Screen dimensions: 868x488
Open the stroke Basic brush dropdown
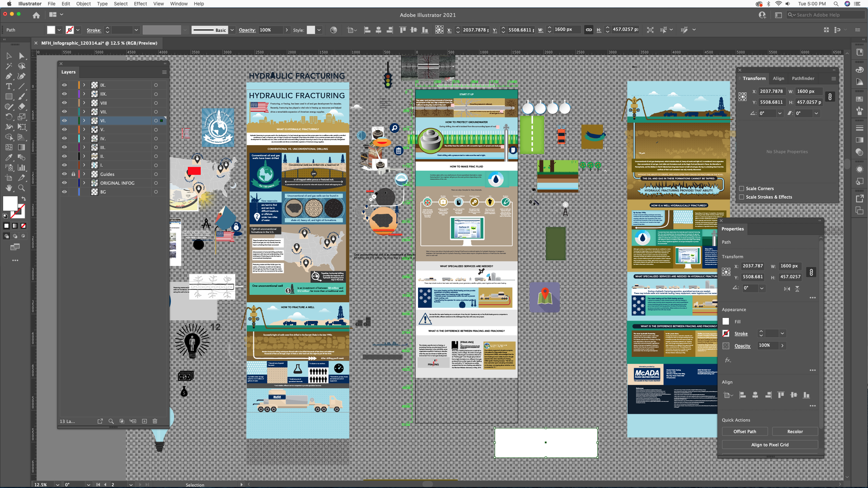232,30
